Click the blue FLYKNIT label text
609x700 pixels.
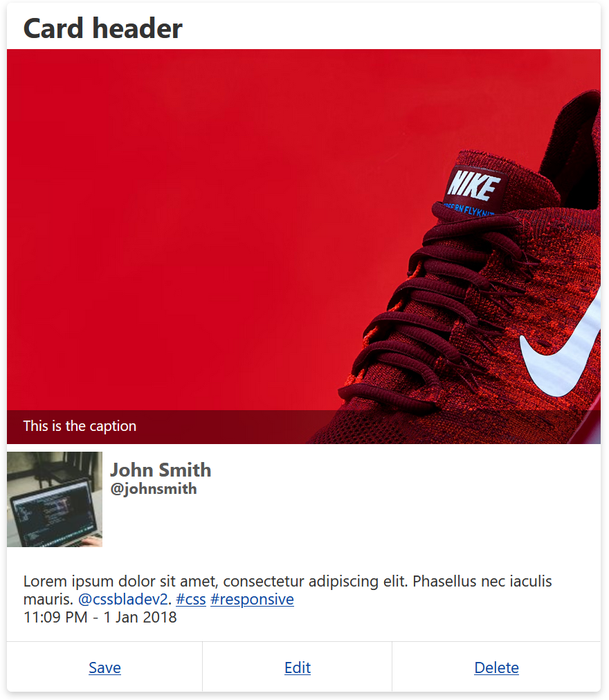click(x=469, y=209)
